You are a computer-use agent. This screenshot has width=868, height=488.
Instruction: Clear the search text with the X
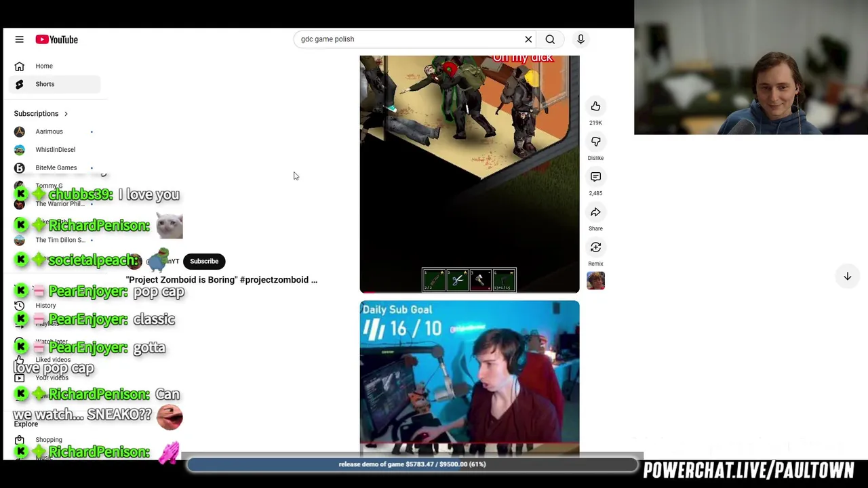pos(528,39)
